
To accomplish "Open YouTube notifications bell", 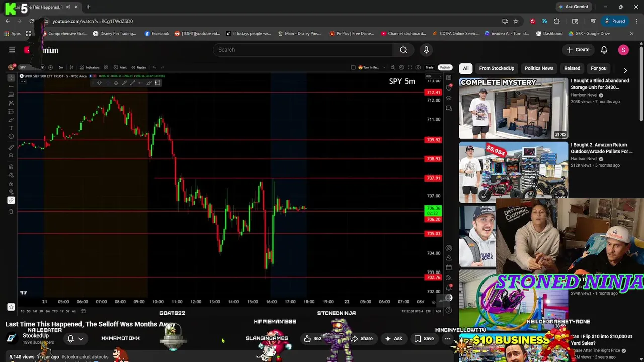I will point(604,50).
